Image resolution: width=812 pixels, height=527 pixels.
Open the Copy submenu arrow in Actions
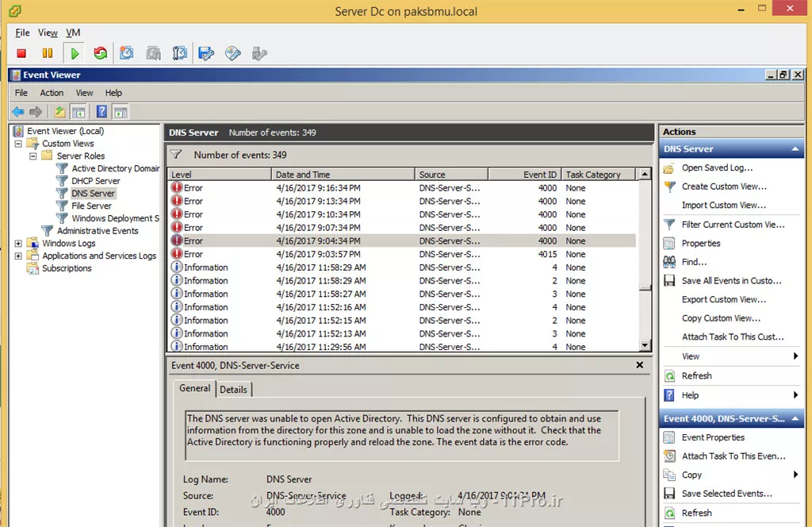tap(795, 475)
